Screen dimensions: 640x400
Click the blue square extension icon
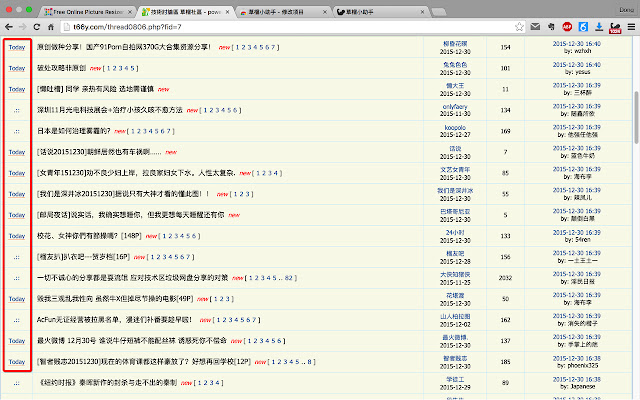coord(583,27)
